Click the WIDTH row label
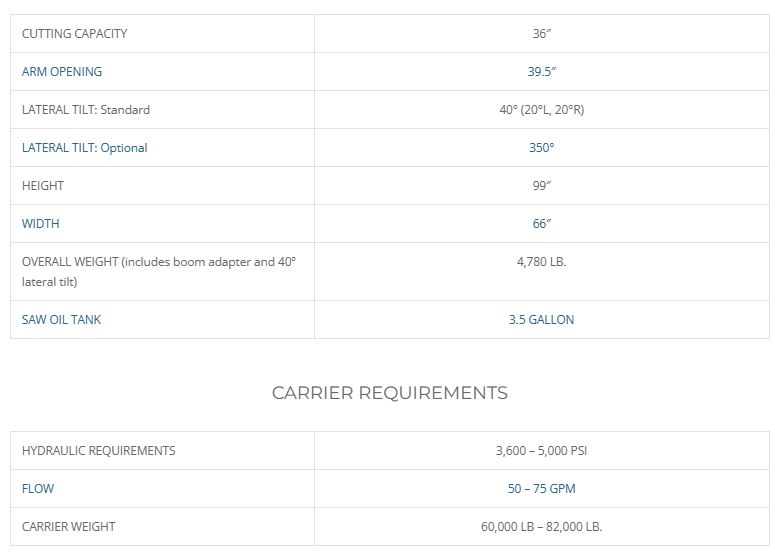The image size is (775, 553). click(41, 224)
